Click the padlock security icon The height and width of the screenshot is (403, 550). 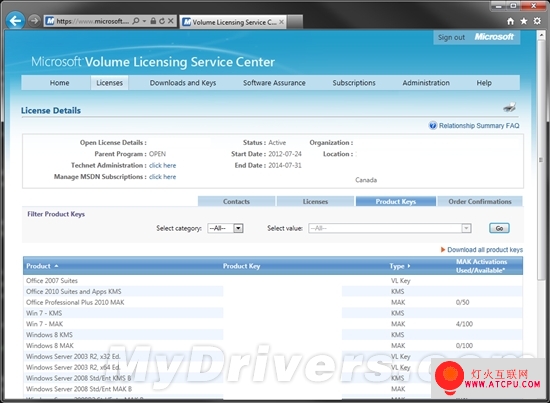pyautogui.click(x=153, y=21)
